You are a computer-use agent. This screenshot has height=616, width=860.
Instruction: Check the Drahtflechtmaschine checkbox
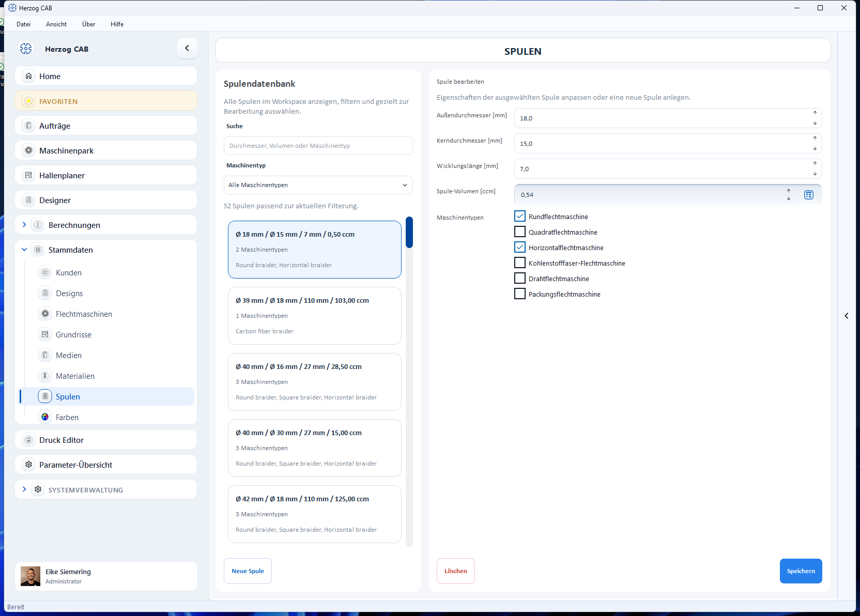520,279
